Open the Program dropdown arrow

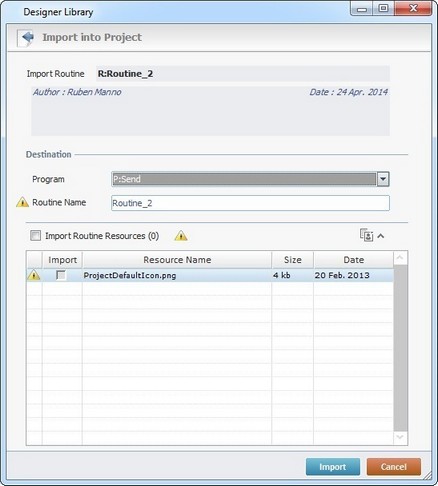383,179
